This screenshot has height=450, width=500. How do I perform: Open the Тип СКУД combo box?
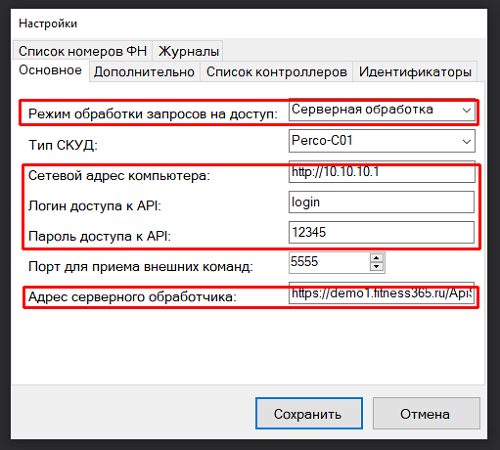(x=382, y=141)
